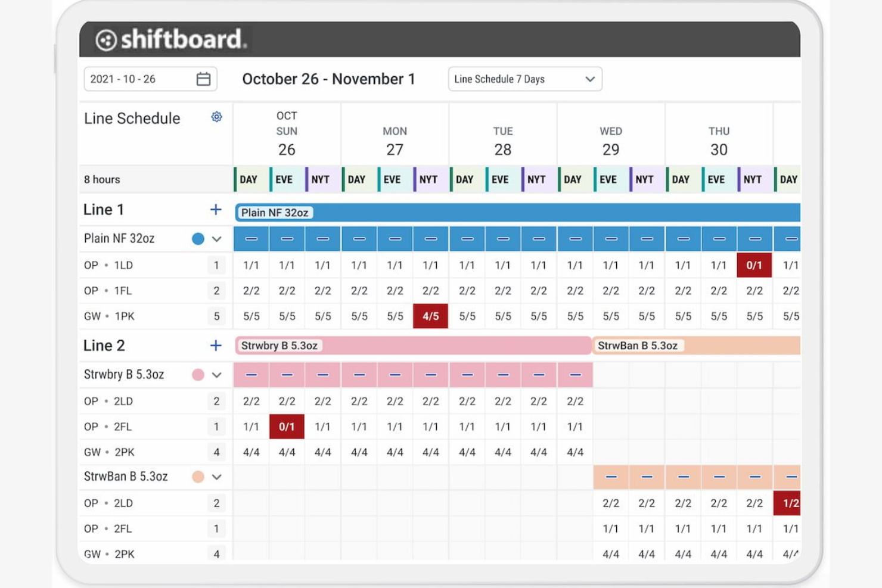Open Line Schedule settings gear

(x=216, y=117)
